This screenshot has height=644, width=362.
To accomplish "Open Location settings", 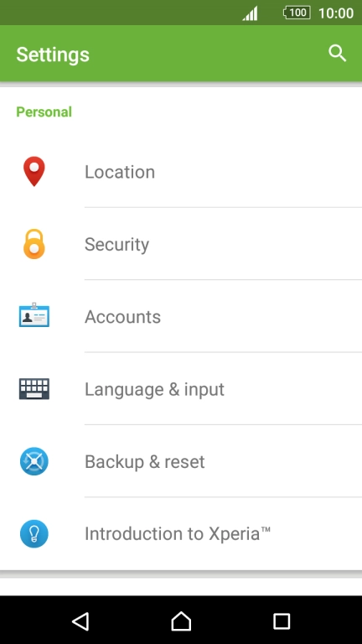I will click(x=181, y=172).
